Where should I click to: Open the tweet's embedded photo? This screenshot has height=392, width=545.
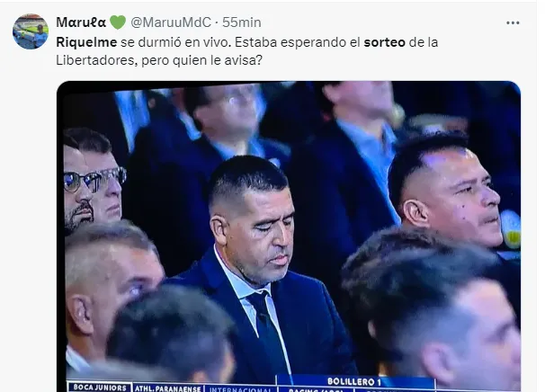point(289,236)
